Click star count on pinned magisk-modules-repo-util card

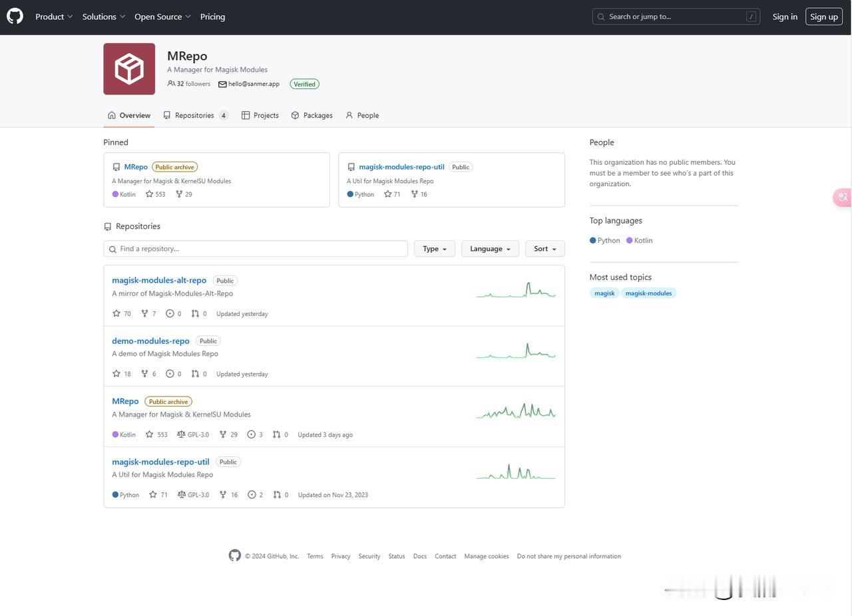click(x=392, y=194)
